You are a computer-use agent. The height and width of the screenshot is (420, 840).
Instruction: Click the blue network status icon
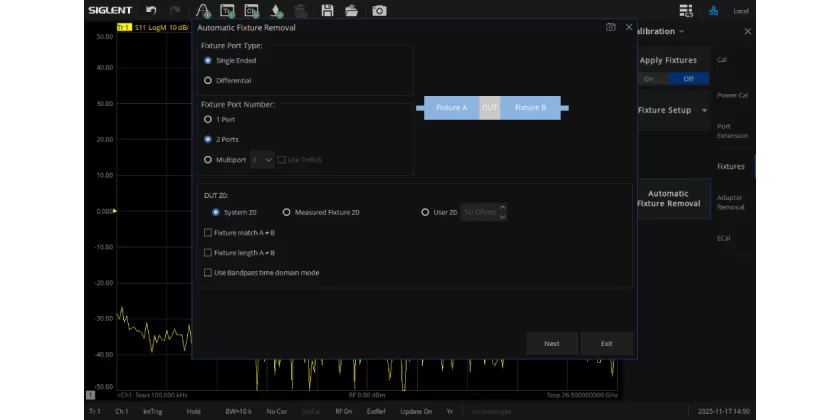[713, 11]
